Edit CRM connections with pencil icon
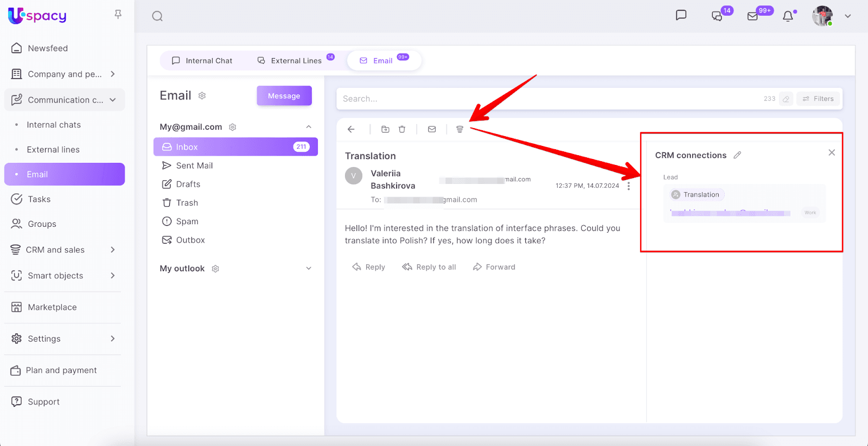868x446 pixels. pyautogui.click(x=737, y=155)
